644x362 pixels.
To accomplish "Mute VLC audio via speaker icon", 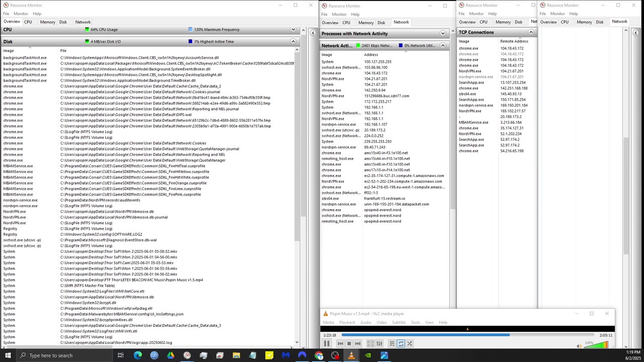I will pos(579,346).
